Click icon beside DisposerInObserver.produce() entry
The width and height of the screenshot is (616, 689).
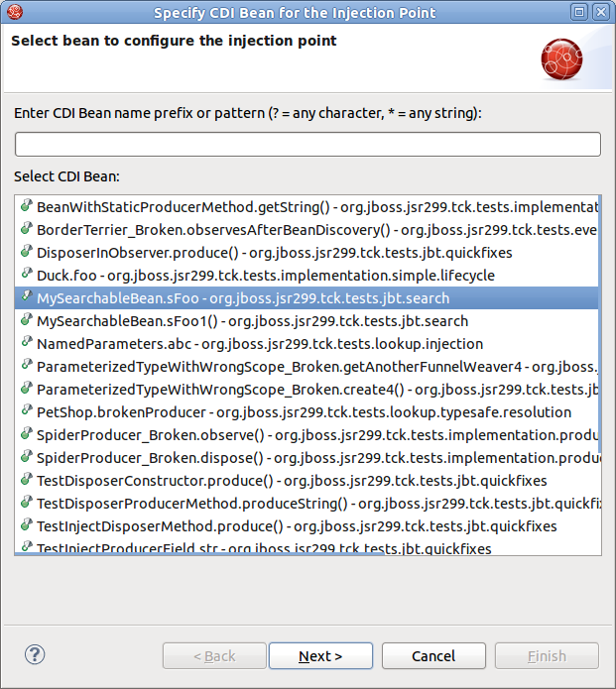[25, 252]
